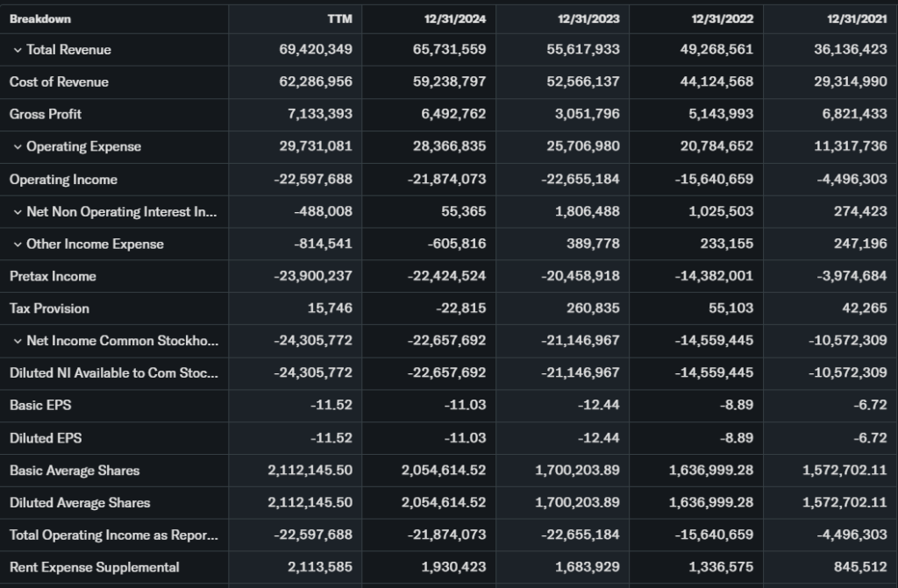Screen dimensions: 898x588
Task: Select the Pretax Income row label
Action: click(x=53, y=276)
